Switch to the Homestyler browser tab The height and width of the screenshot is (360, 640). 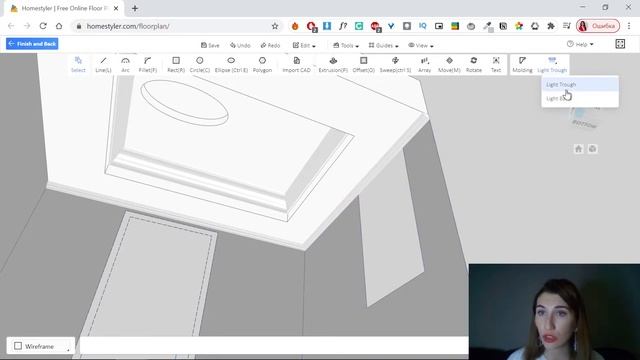tap(64, 8)
